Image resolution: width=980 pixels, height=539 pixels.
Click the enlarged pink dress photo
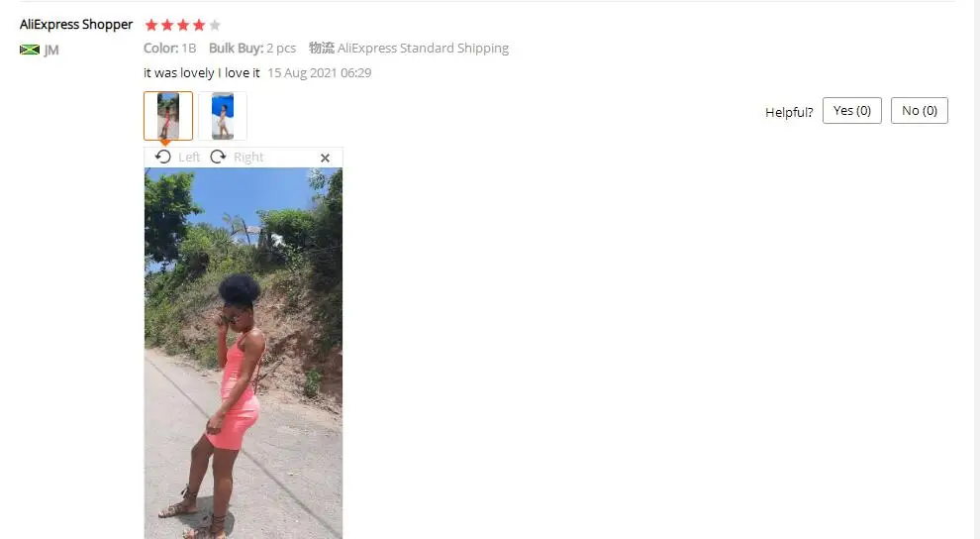pos(244,354)
